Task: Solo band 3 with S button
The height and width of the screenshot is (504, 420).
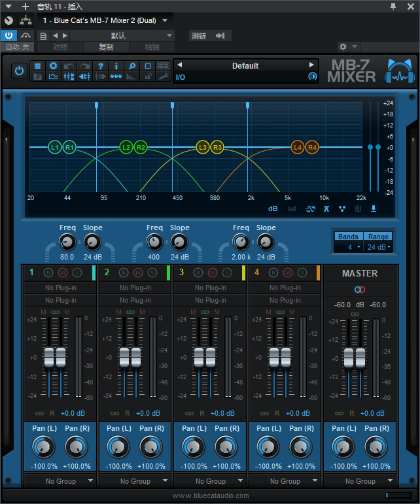Action: [x=227, y=273]
